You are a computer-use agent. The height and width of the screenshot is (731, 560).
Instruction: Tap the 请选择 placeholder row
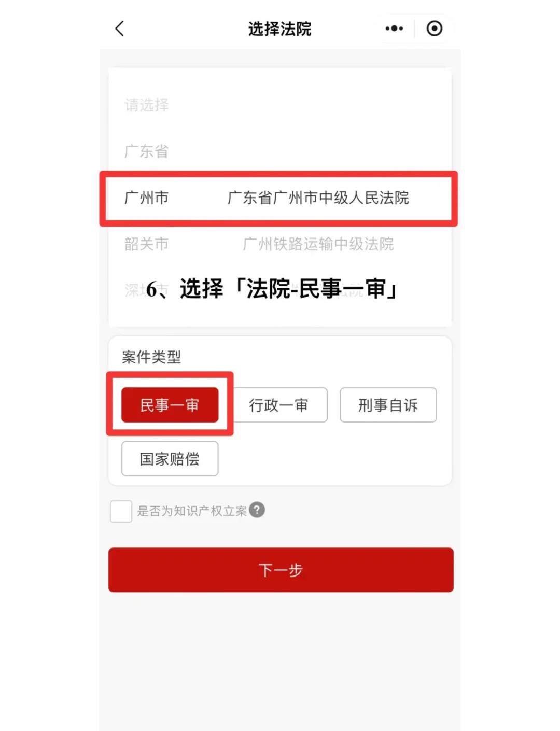(x=146, y=105)
